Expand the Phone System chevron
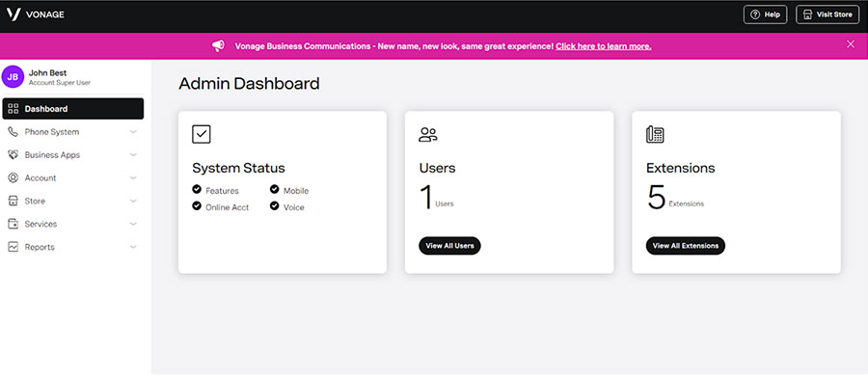Viewport: 868px width, 379px height. click(133, 132)
